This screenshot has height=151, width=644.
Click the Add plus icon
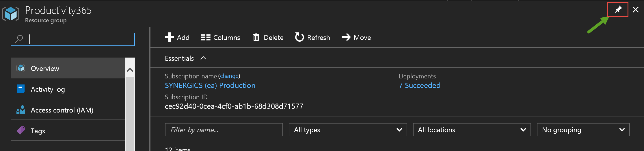tap(169, 37)
